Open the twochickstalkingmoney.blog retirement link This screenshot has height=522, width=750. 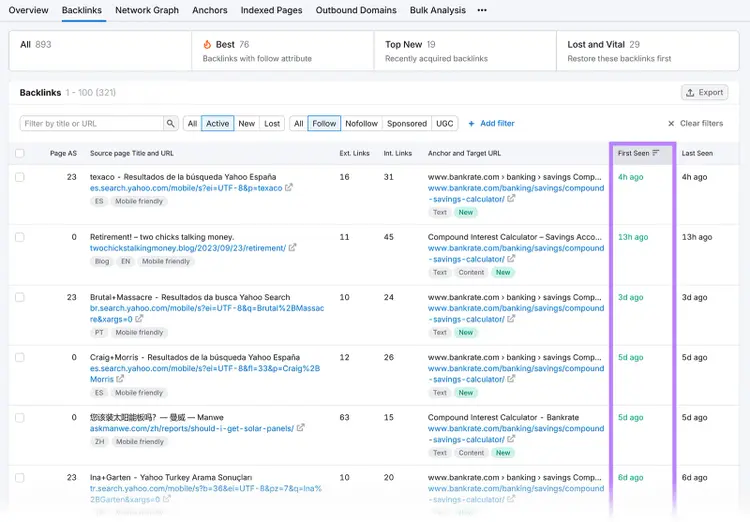(x=188, y=248)
